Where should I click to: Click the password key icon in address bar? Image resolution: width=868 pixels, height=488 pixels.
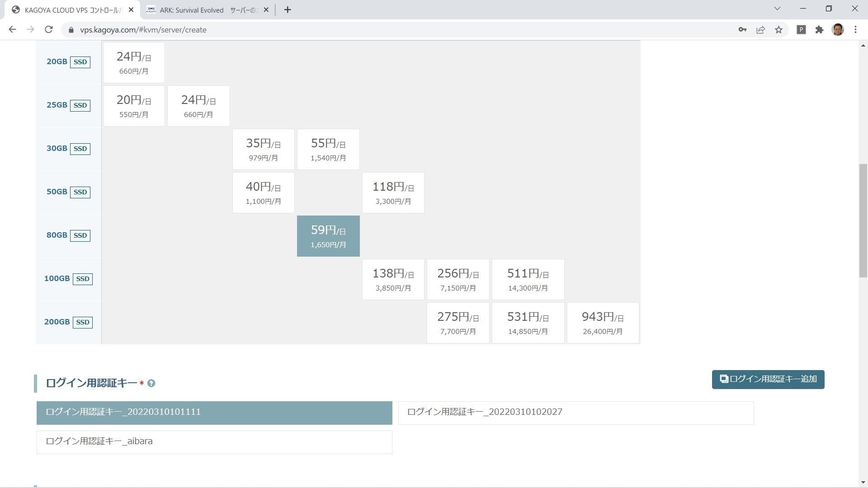click(742, 30)
